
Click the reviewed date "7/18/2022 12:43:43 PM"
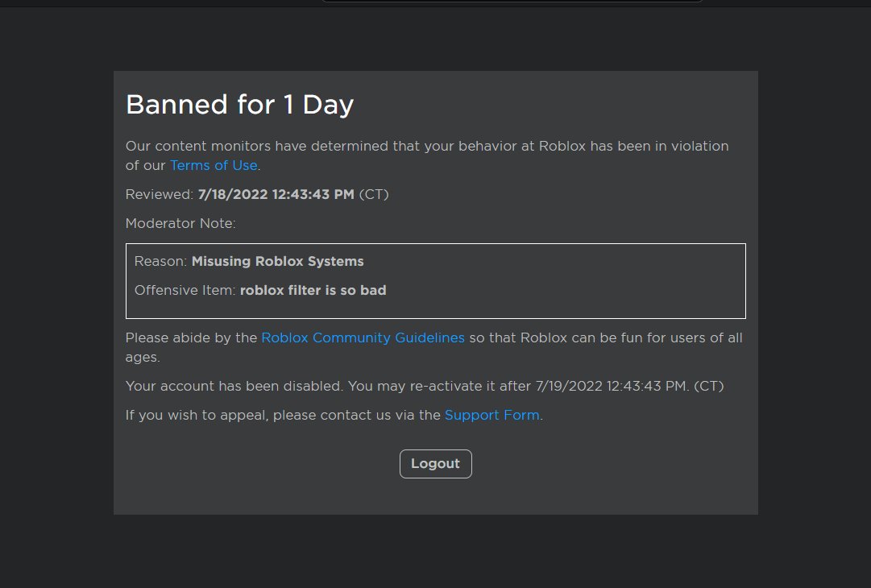[276, 194]
